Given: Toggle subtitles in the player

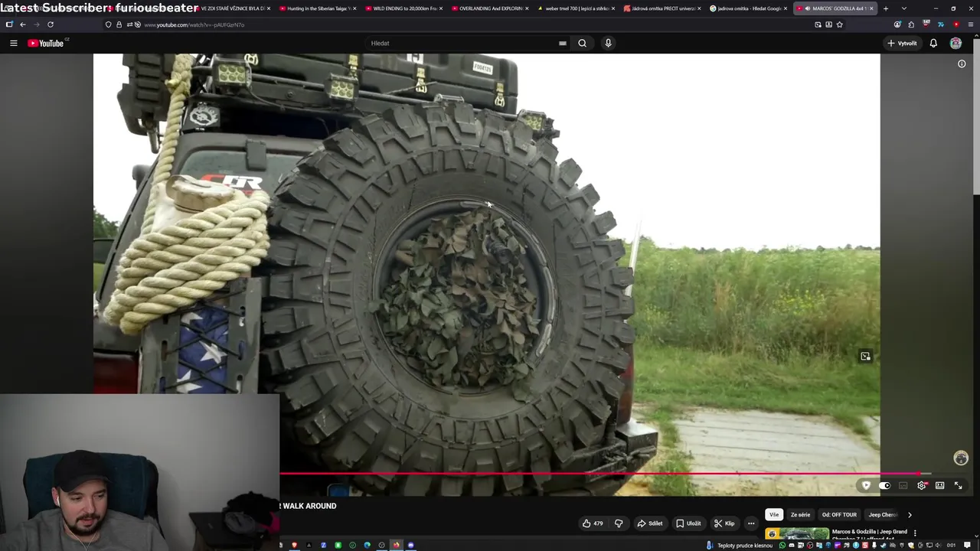Looking at the screenshot, I should [903, 485].
